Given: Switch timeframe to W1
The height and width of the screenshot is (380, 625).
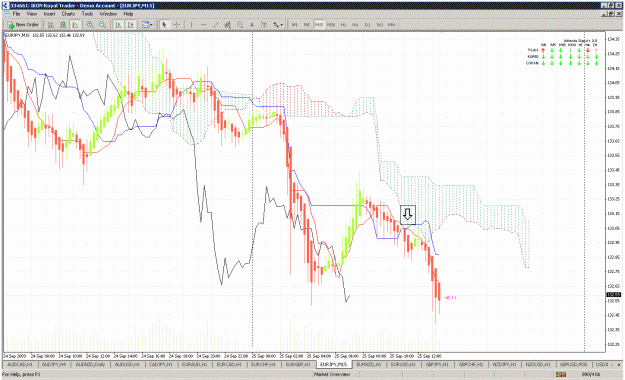Looking at the screenshot, I should (x=379, y=25).
